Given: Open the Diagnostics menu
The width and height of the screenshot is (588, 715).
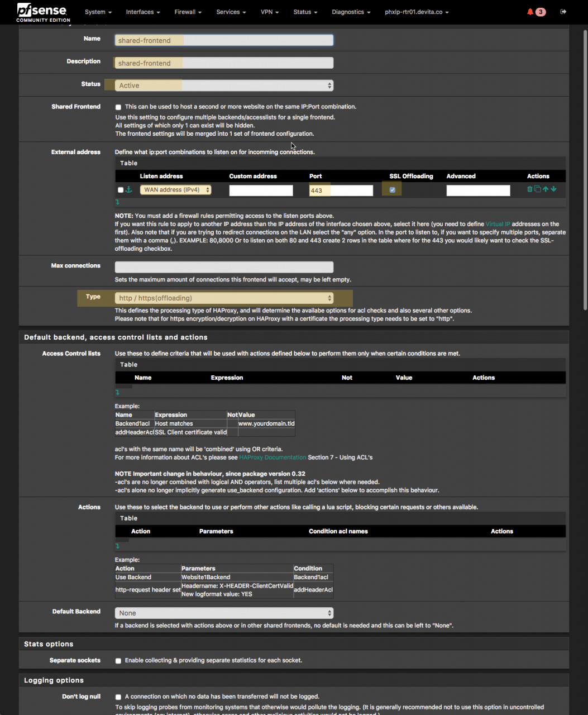Looking at the screenshot, I should click(351, 12).
